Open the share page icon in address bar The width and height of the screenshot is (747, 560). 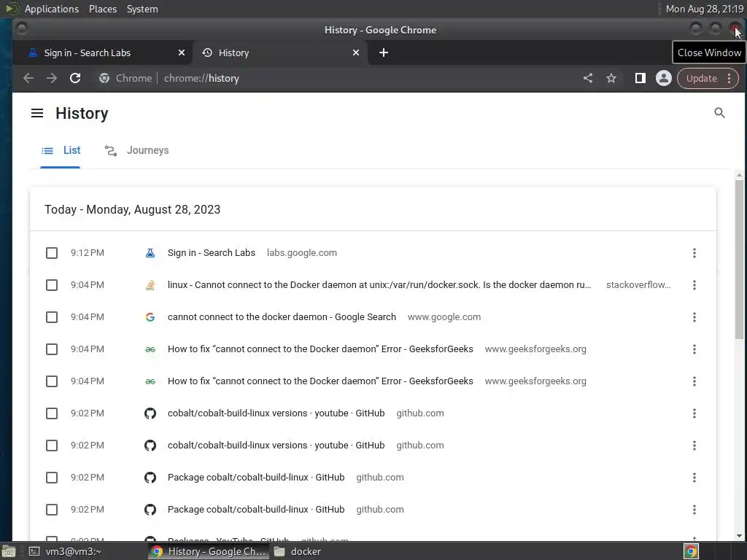pos(588,78)
